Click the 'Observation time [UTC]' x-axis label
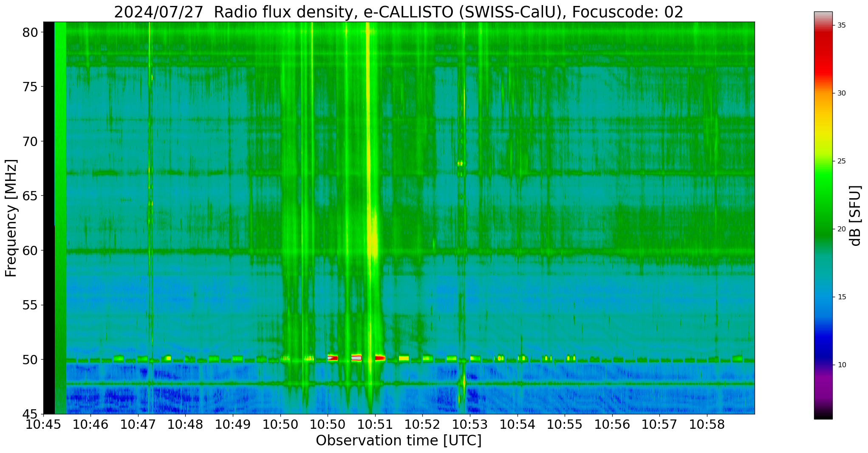The image size is (868, 453). coord(399,441)
